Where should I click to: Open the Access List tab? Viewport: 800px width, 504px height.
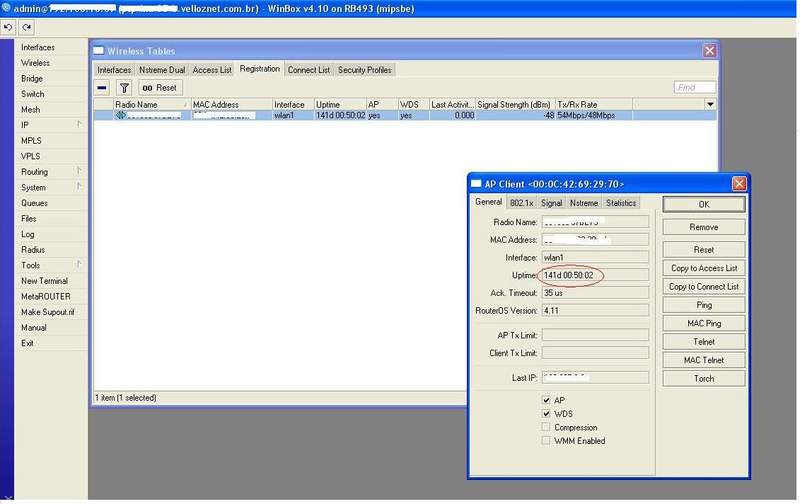click(x=212, y=70)
